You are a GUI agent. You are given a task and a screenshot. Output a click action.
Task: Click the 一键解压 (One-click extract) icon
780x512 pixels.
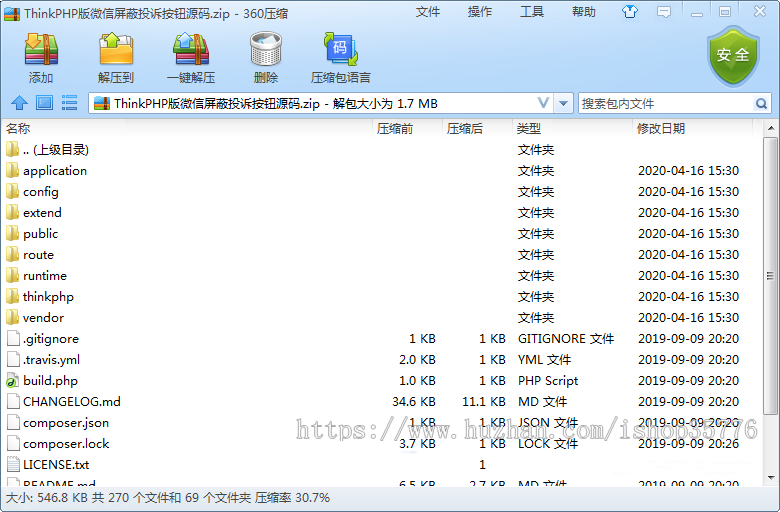coord(191,49)
